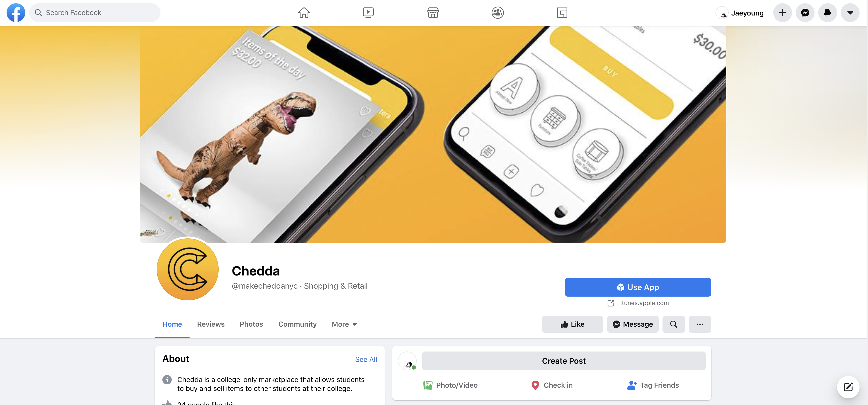The width and height of the screenshot is (868, 405).
Task: Switch to the Reviews tab
Action: (x=211, y=324)
